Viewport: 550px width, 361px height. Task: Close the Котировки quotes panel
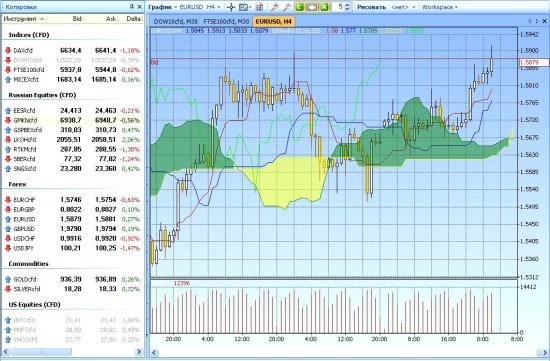(x=139, y=6)
